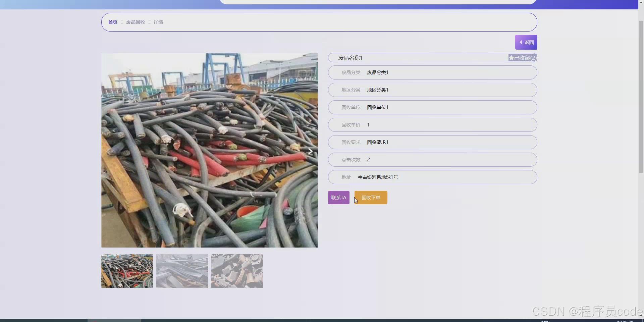Go to 首页 in breadcrumb
Viewport: 644px width, 322px height.
[x=113, y=22]
